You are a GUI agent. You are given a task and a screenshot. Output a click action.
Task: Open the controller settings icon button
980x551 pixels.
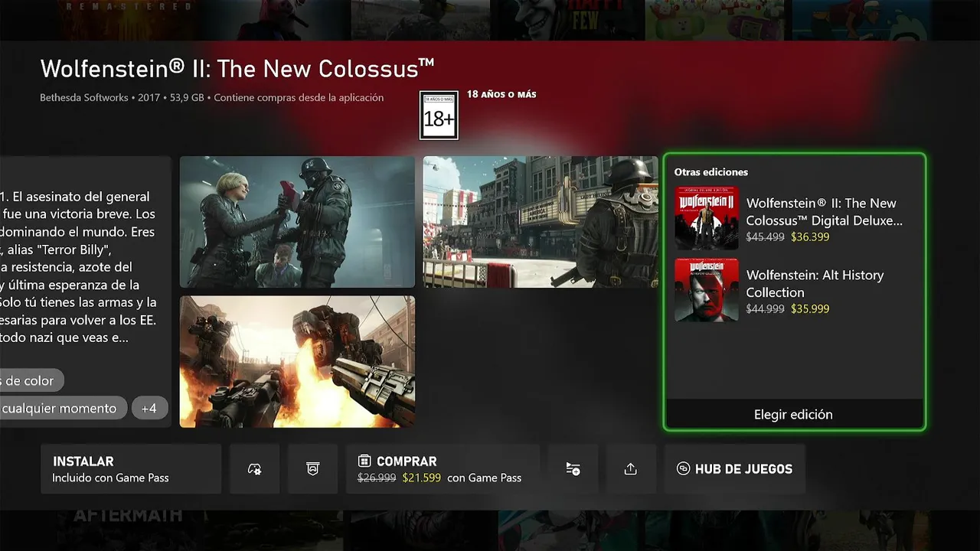(x=255, y=469)
